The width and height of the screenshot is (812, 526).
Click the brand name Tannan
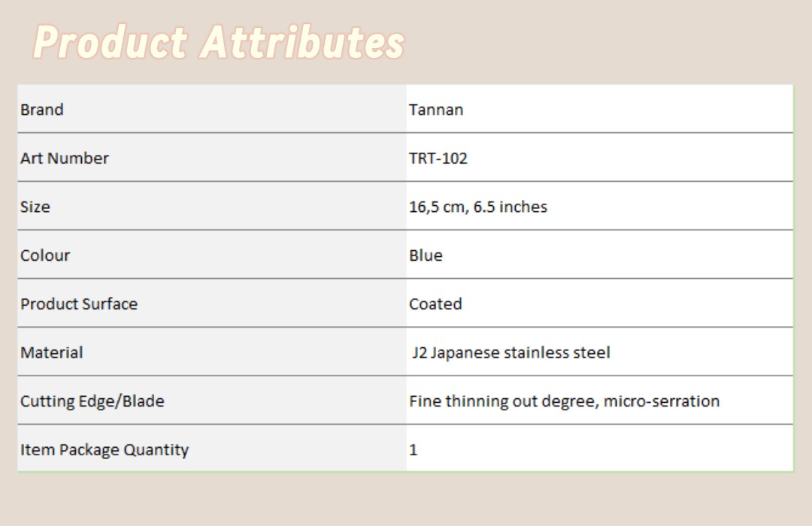click(436, 110)
